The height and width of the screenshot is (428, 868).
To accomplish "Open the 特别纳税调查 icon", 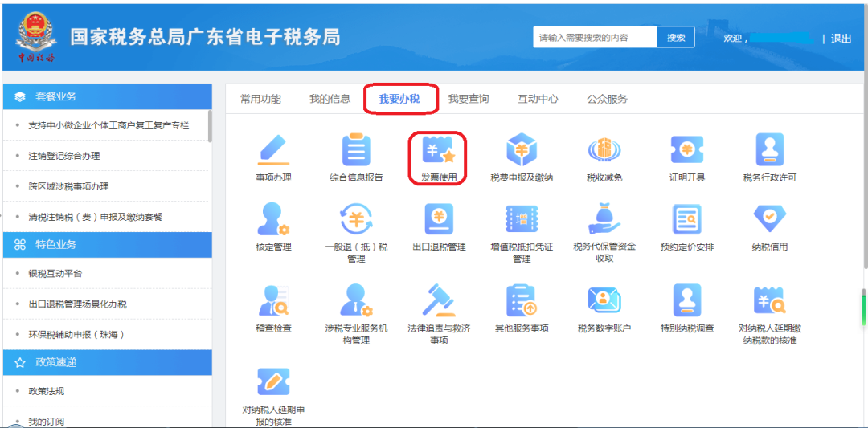I will (x=686, y=301).
